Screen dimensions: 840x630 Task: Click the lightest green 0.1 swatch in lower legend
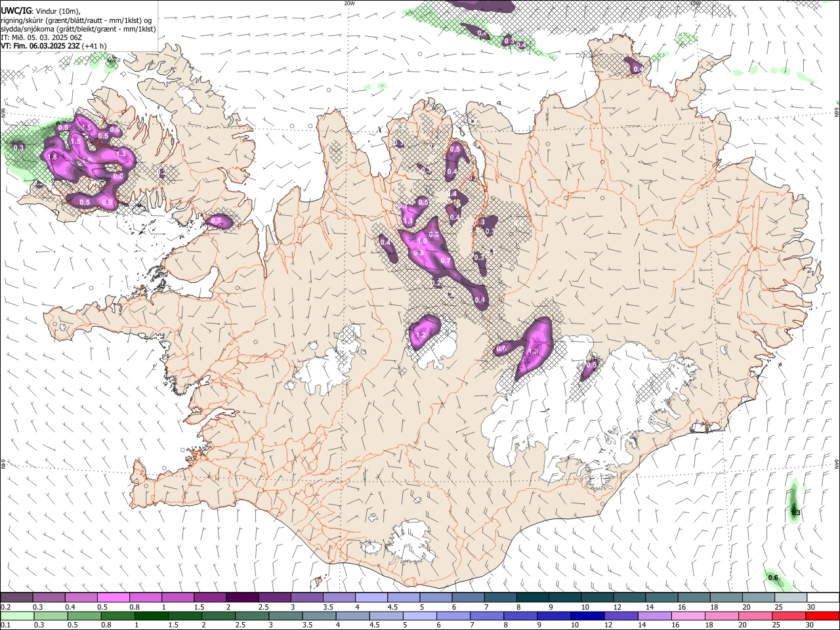tap(17, 616)
